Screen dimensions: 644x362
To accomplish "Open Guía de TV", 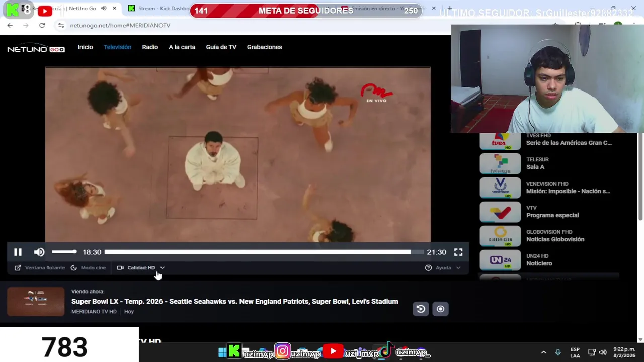I will pos(221,47).
